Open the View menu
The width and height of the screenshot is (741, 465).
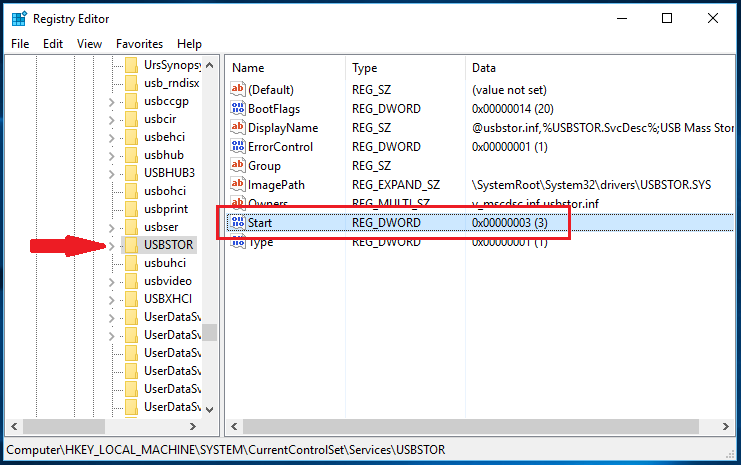coord(90,44)
